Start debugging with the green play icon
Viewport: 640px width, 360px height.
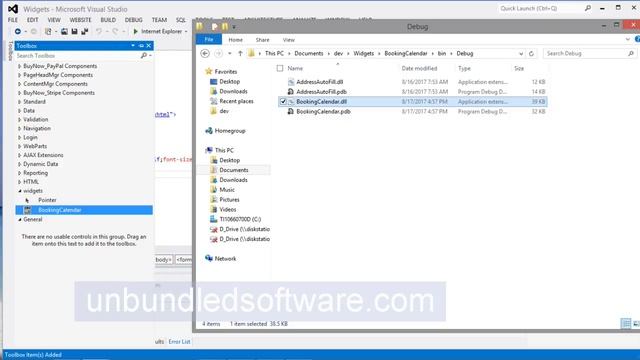136,31
